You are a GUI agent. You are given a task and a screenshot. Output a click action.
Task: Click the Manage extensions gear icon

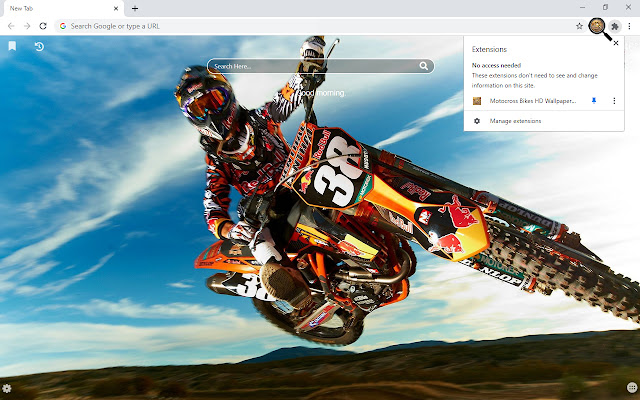pos(477,121)
